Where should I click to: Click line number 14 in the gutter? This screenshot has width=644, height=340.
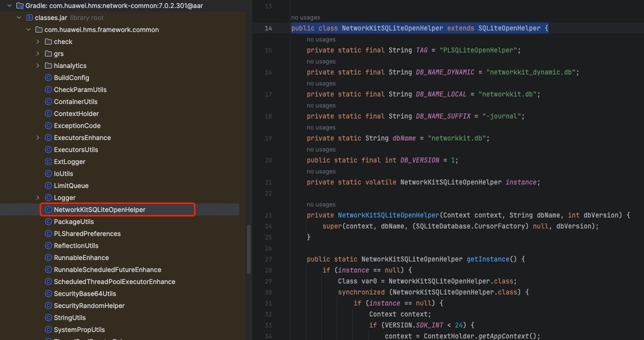click(268, 28)
